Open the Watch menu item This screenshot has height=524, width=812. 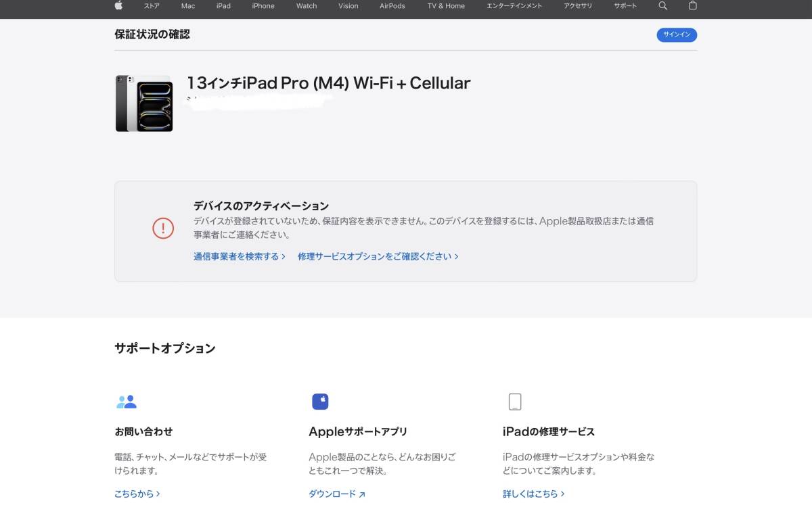pyautogui.click(x=307, y=6)
